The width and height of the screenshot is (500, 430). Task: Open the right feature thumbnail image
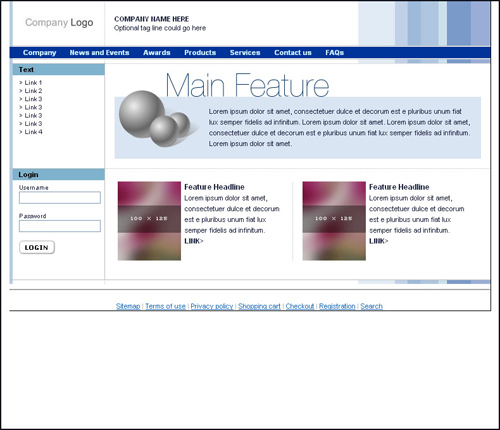[x=334, y=221]
